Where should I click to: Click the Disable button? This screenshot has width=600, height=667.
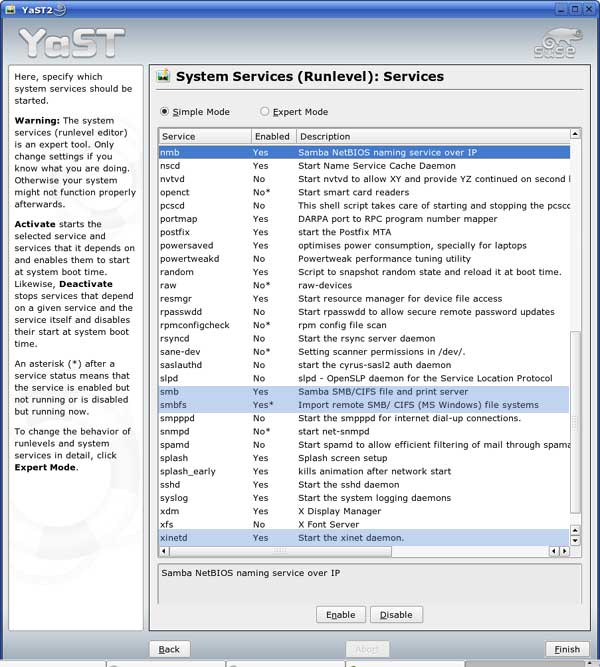396,615
